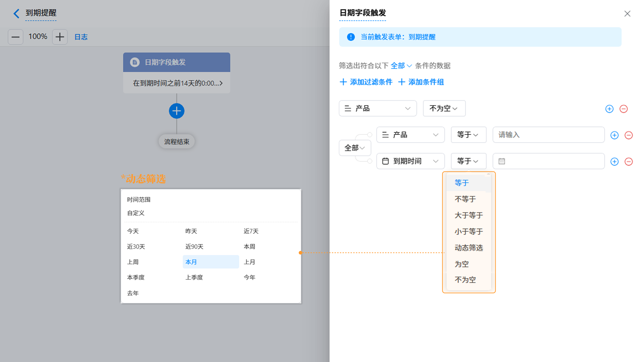Open the 不为空 operator dropdown
Image resolution: width=644 pixels, height=362 pixels.
pyautogui.click(x=444, y=108)
